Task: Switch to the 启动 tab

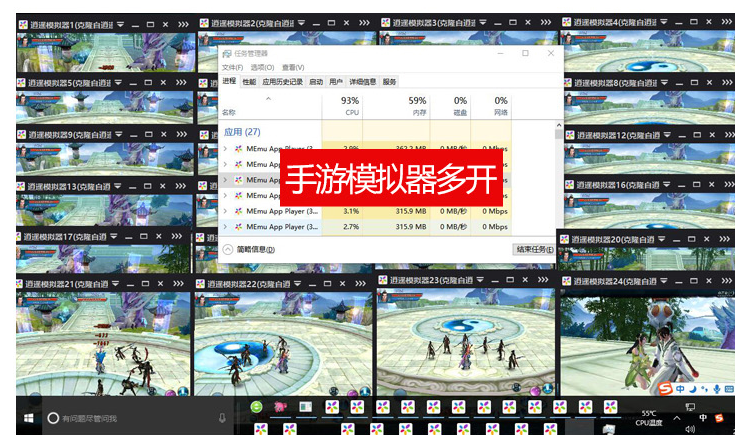Action: [316, 82]
